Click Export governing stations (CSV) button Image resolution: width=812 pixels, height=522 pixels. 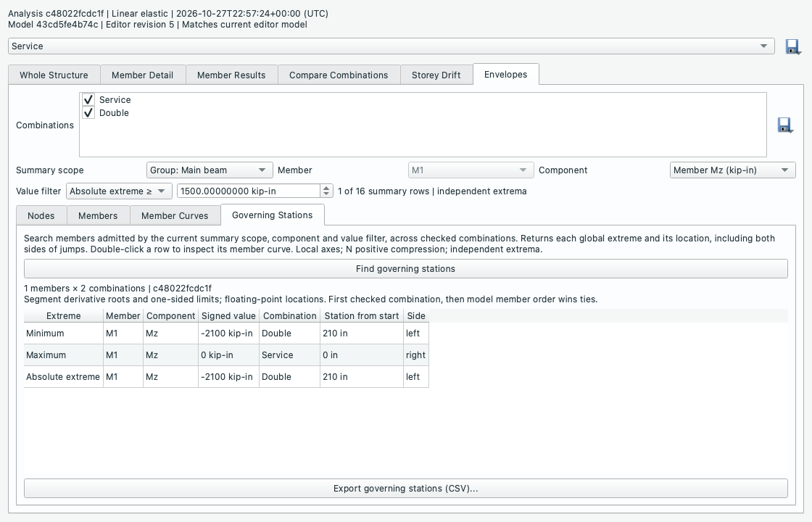(405, 489)
